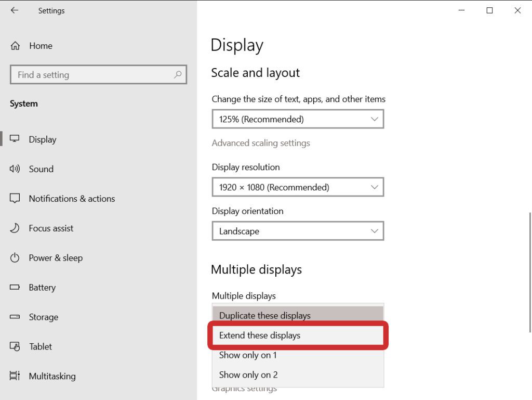
Task: Click the Find a setting search box
Action: pyautogui.click(x=98, y=74)
